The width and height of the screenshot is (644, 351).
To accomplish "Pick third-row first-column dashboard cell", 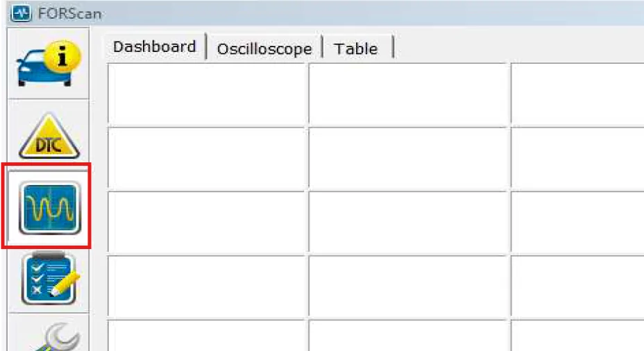I will 206,222.
